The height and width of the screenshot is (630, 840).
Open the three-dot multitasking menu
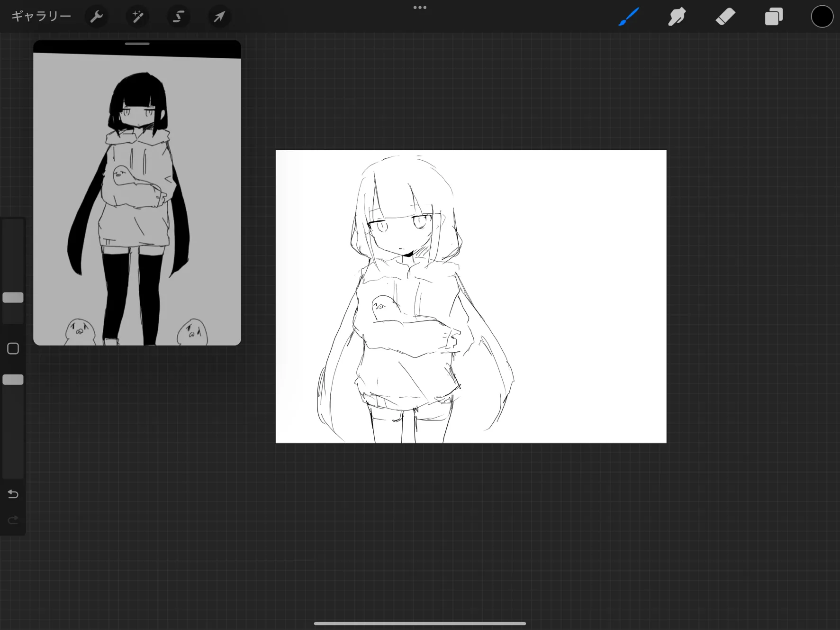pyautogui.click(x=420, y=8)
